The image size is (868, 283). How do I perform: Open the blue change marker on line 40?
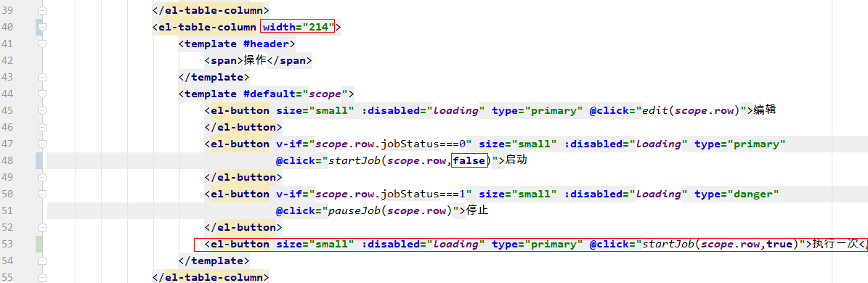coord(38,27)
